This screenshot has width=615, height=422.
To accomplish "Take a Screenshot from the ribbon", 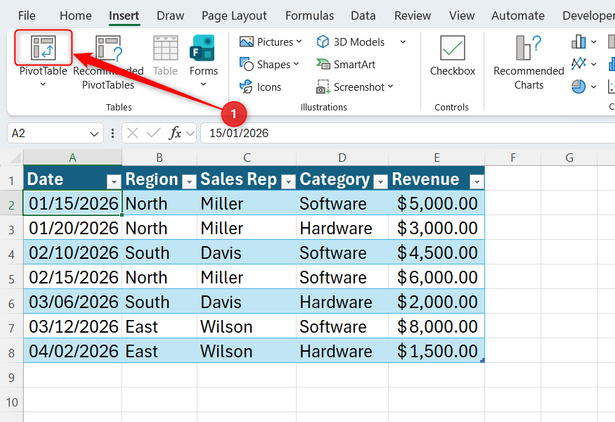I will (x=355, y=87).
